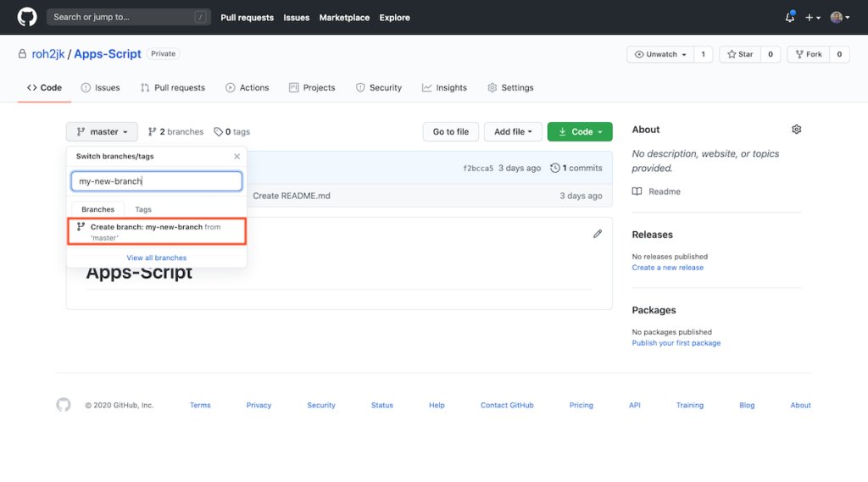Click the fork count 0
Screen dimensions: 868x482
839,54
